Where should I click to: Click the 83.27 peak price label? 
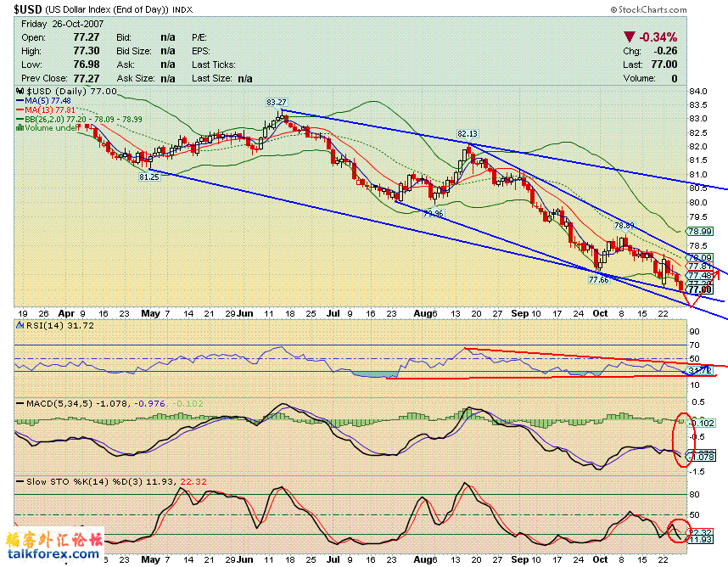tap(277, 102)
